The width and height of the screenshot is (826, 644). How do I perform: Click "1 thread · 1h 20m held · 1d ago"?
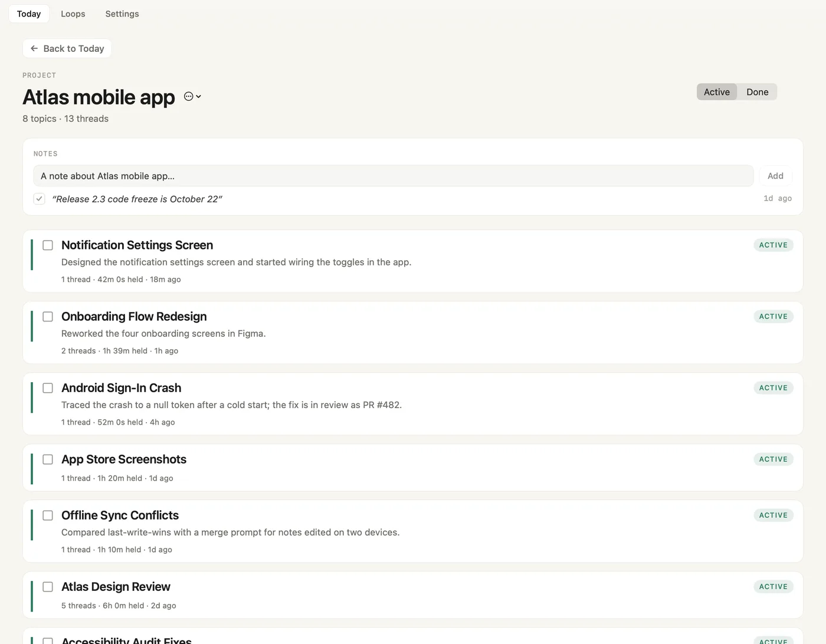pos(117,478)
